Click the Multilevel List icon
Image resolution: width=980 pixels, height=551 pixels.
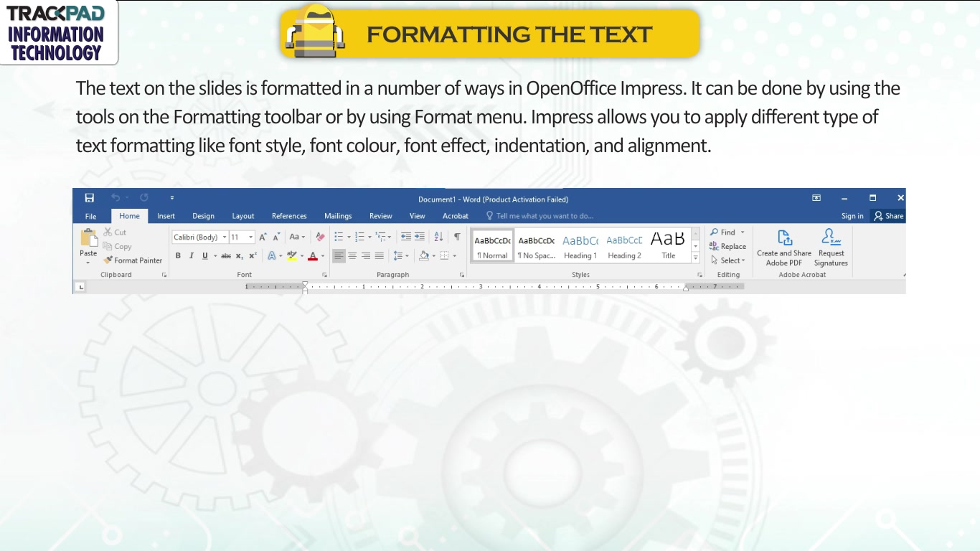[382, 237]
